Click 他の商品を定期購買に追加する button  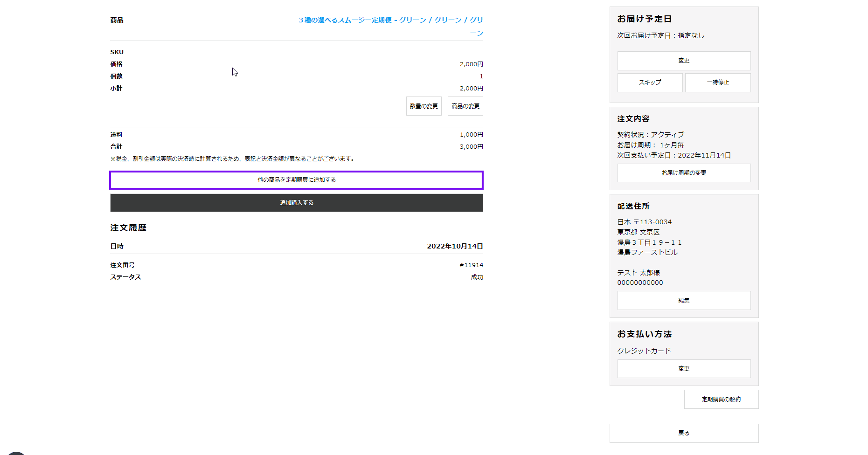297,180
